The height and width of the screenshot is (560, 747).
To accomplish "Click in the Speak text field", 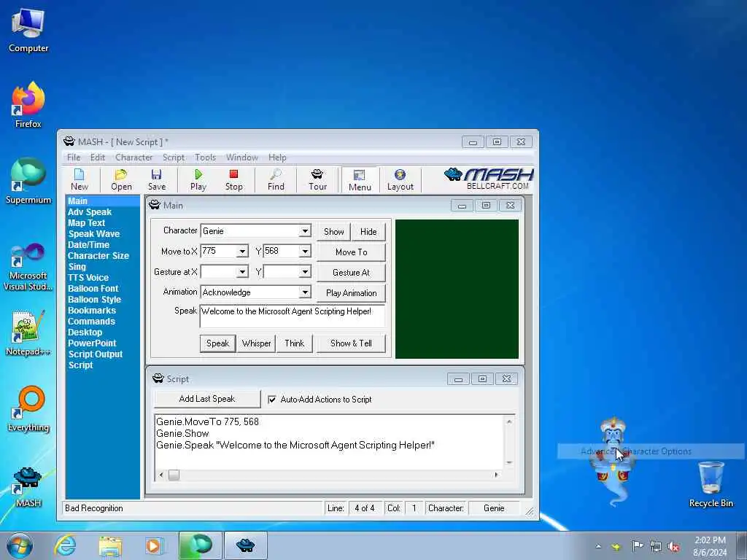I will tap(292, 316).
